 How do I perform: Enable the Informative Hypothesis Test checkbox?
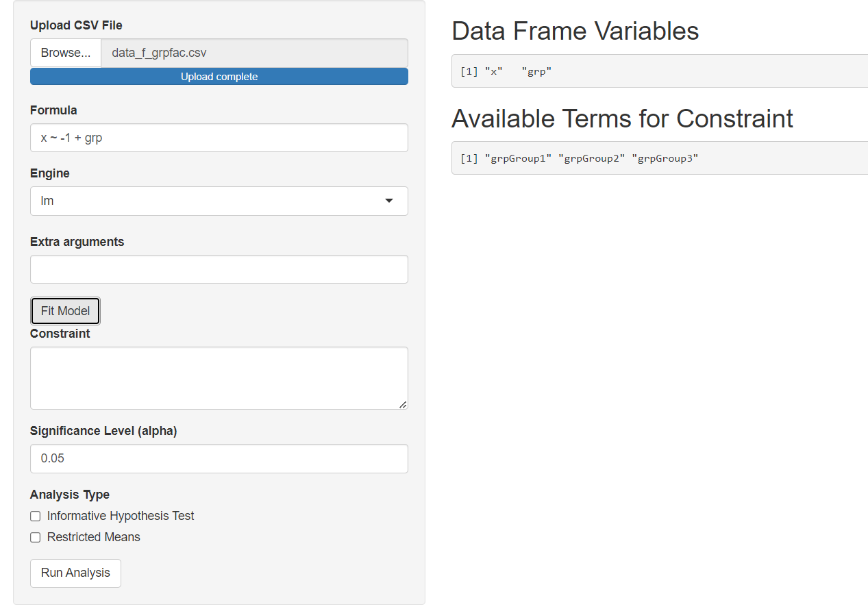(36, 517)
